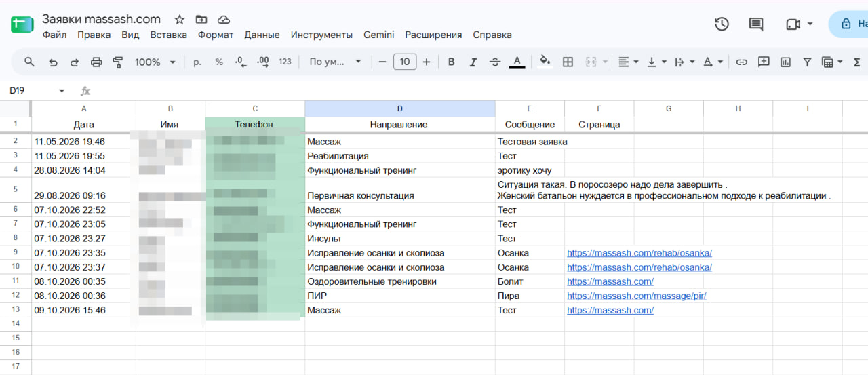Select the date cell 29.08.2026 09:16
Viewport: 868px width, 375px height.
click(83, 190)
